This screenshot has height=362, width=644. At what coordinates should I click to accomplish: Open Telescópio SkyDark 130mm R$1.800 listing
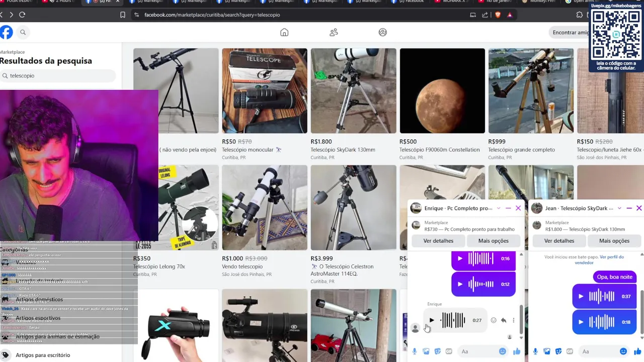coord(353,90)
